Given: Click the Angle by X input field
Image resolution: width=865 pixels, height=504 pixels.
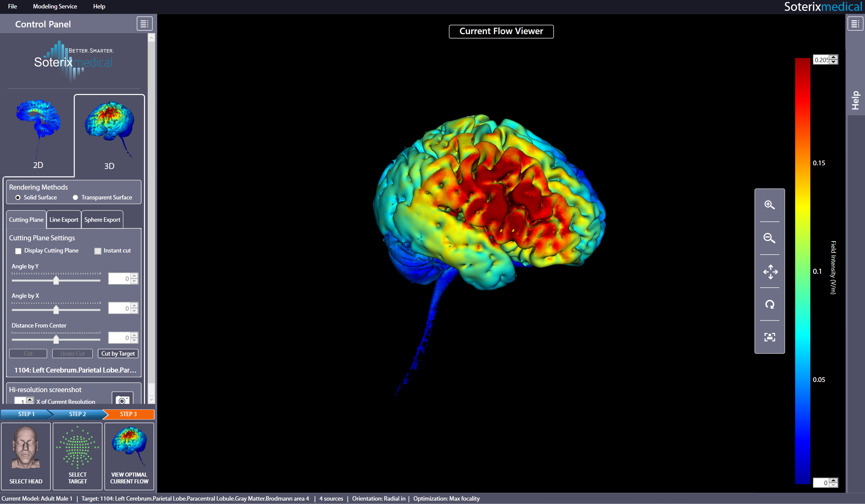Looking at the screenshot, I should tap(119, 308).
